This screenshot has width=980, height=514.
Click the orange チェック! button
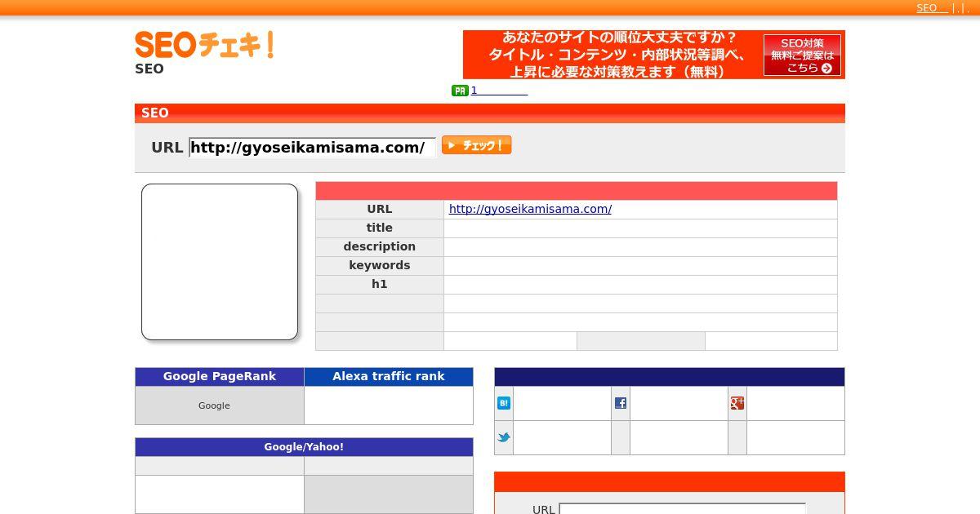[476, 145]
